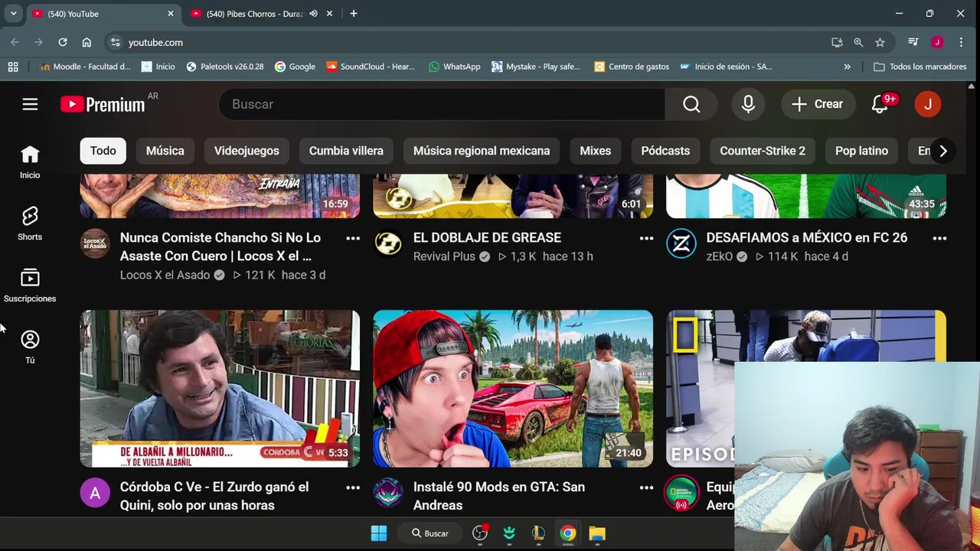Open the YouTube hamburger guide menu

point(30,104)
